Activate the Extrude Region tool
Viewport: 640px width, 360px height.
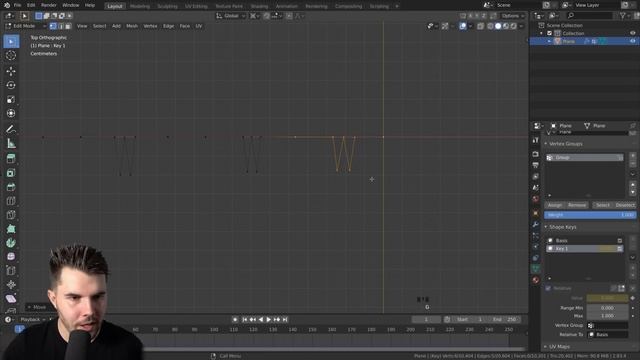(x=11, y=159)
